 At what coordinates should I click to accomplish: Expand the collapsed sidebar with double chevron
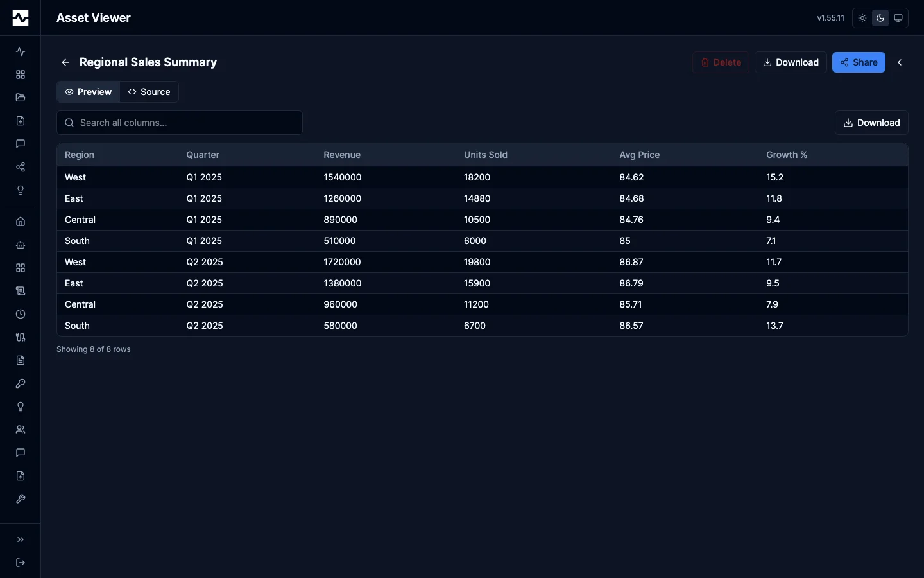pyautogui.click(x=20, y=540)
